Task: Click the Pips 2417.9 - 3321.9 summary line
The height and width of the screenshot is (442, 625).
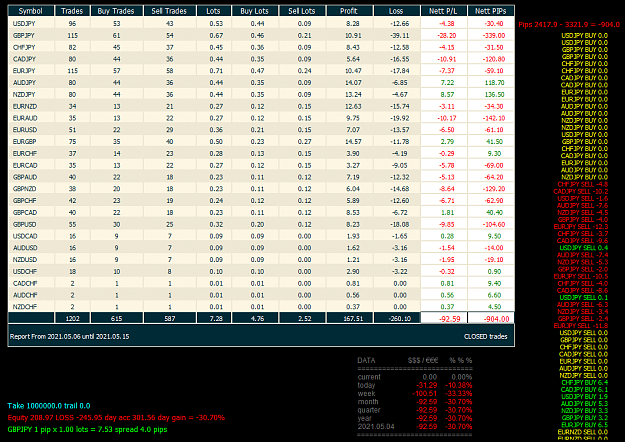Action: 569,25
